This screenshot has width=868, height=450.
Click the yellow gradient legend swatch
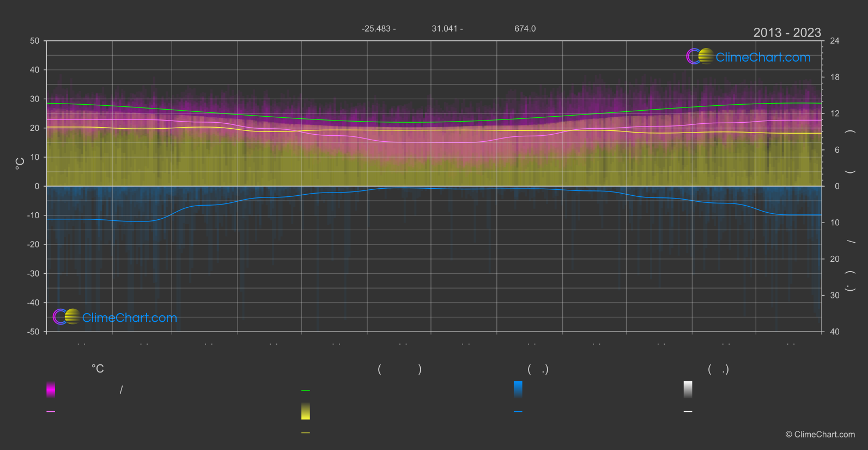tap(306, 411)
